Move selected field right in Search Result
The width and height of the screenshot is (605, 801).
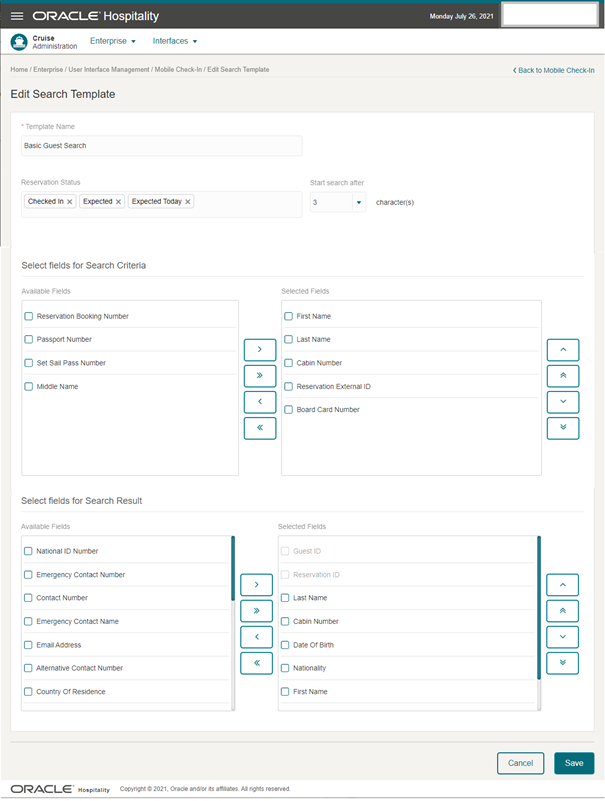point(257,585)
